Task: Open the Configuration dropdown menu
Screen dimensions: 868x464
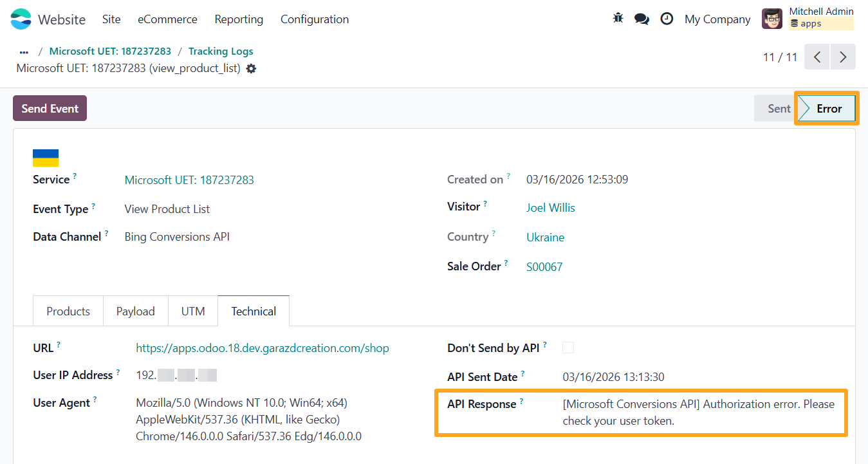Action: (315, 19)
